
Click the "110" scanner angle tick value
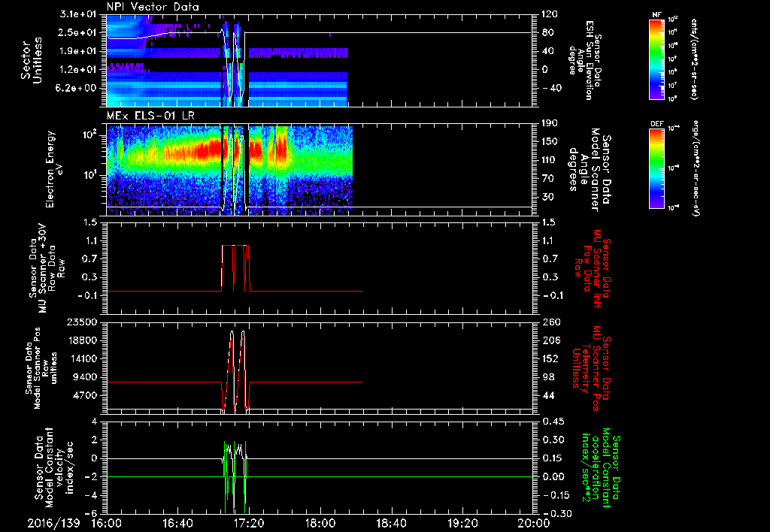pyautogui.click(x=550, y=160)
